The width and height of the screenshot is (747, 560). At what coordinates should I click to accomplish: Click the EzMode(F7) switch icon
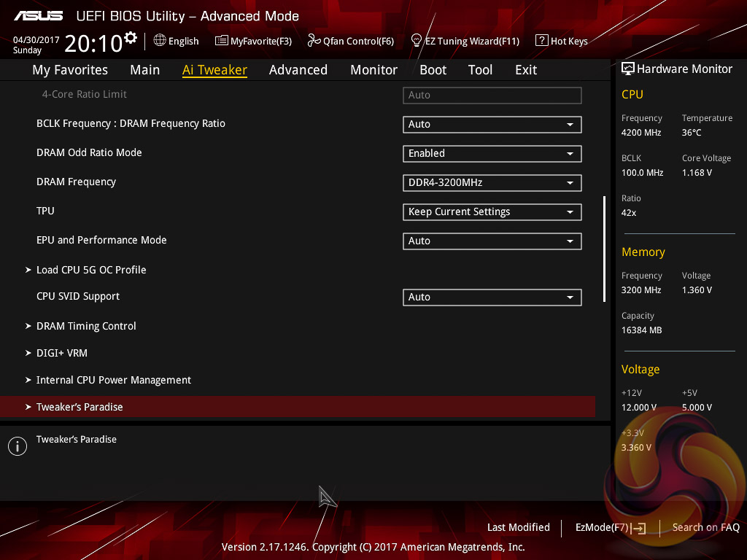pyautogui.click(x=639, y=528)
